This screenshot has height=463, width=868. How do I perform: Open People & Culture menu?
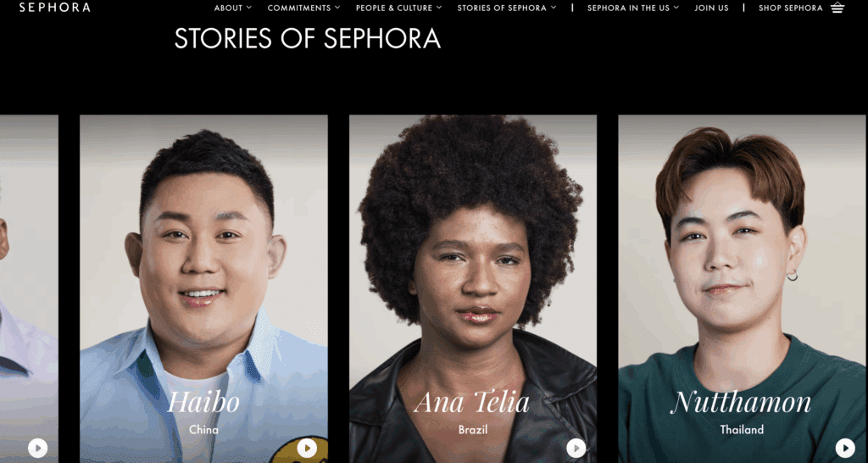(x=394, y=8)
